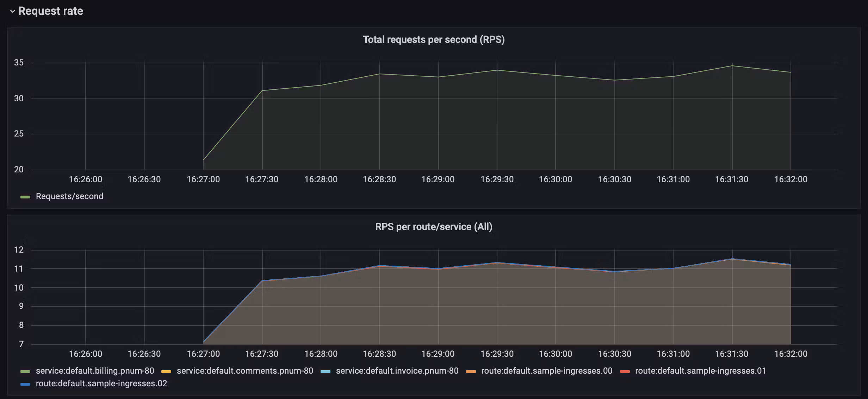
Task: Click 16:27:30 data point on per-route graph
Action: pyautogui.click(x=262, y=280)
